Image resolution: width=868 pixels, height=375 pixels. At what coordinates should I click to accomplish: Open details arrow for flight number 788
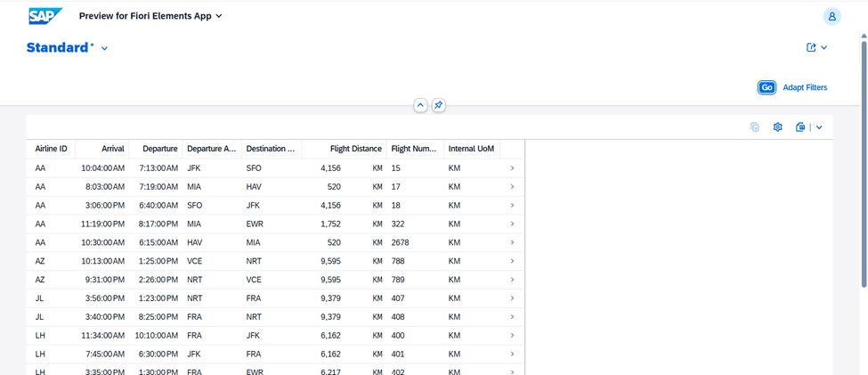(512, 261)
